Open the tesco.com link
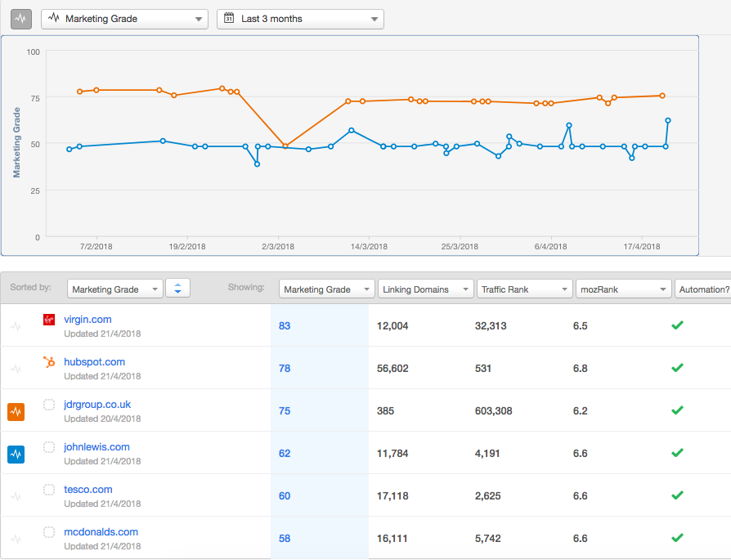Screen dimensions: 731x560 click(x=88, y=489)
